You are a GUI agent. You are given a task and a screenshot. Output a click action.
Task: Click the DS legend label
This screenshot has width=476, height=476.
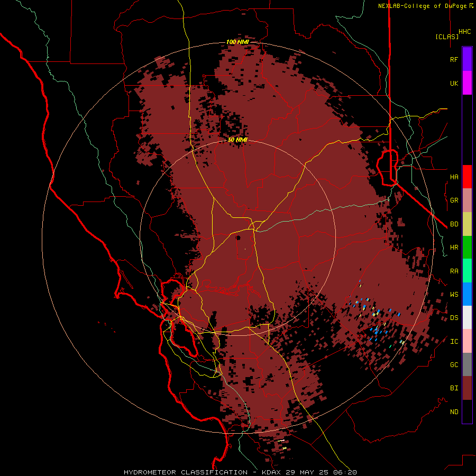454,317
